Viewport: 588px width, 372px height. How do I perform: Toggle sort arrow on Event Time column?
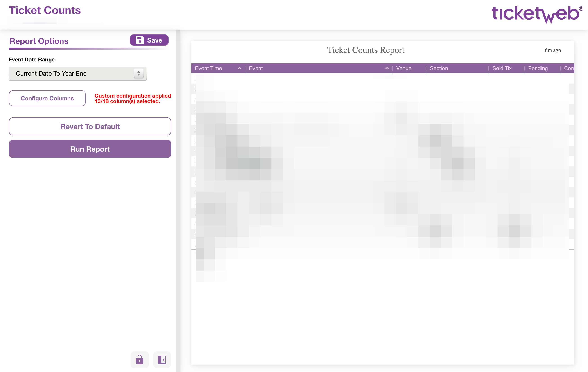click(240, 69)
